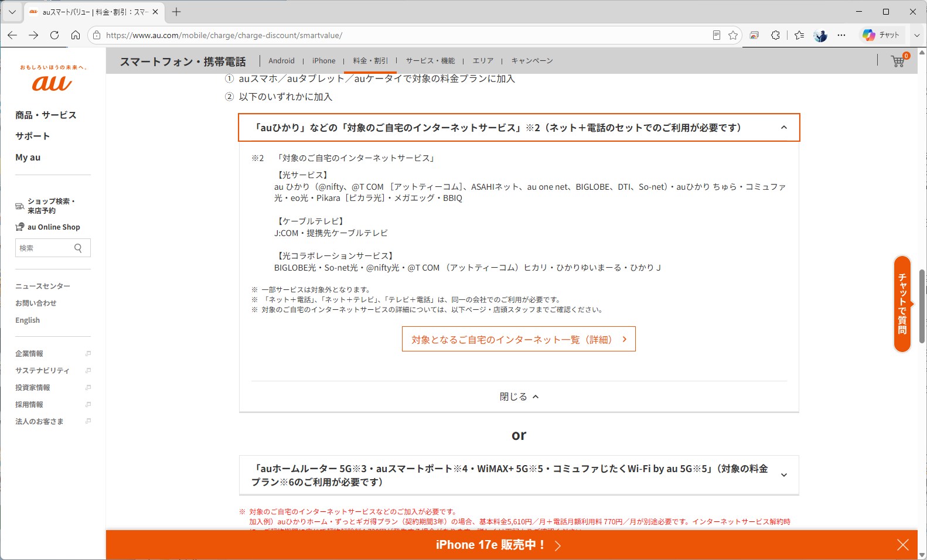Open the browser home page
927x560 pixels.
coord(76,35)
